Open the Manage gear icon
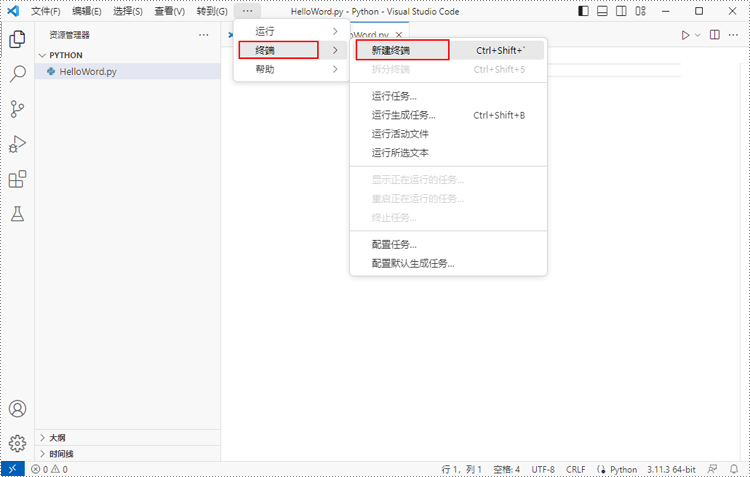Screen dimensions: 750x477 [17, 444]
